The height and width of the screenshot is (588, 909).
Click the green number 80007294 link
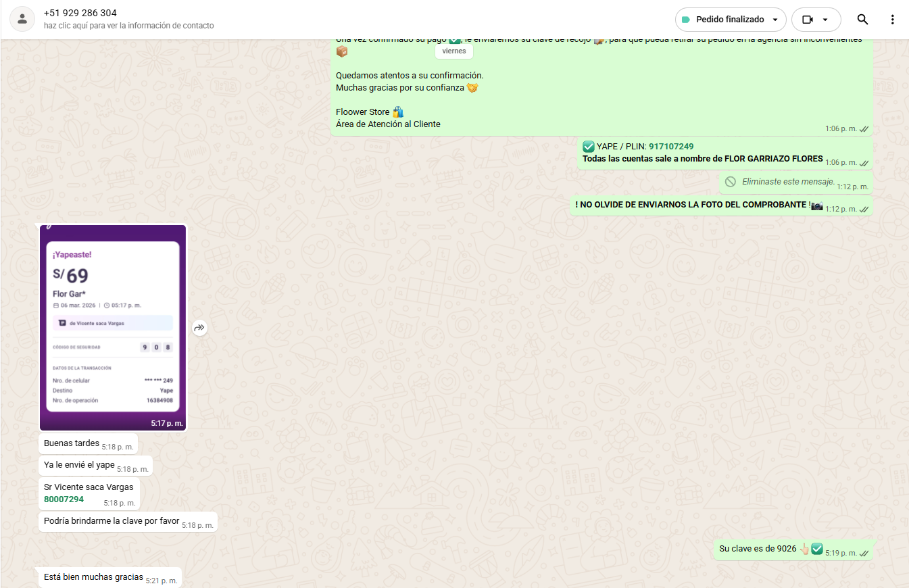(x=64, y=499)
